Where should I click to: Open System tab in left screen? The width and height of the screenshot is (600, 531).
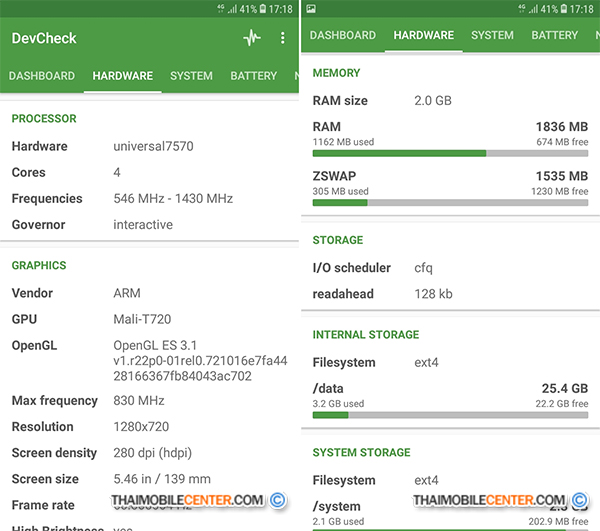coord(191,76)
